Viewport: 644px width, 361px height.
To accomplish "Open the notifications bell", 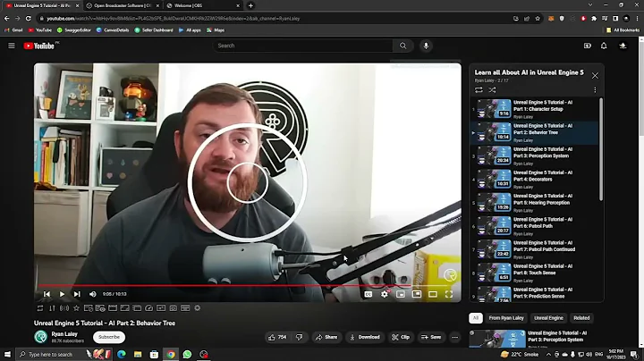I will tap(604, 46).
